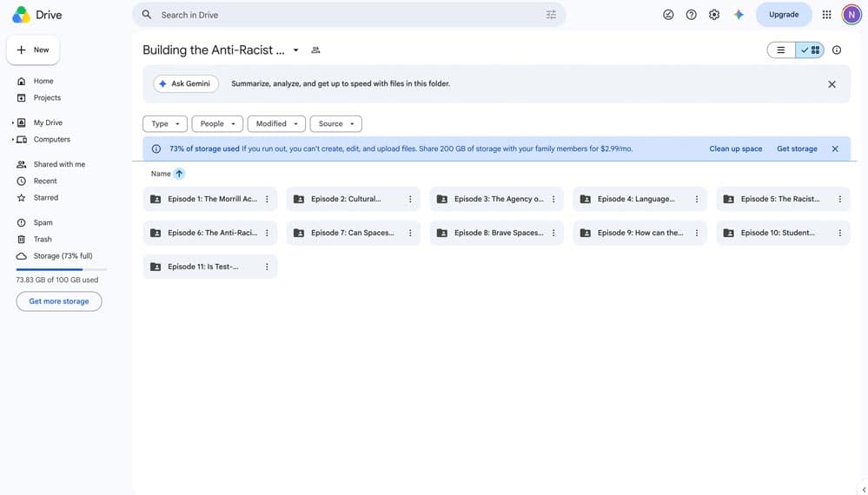
Task: Reverse sort direction arrow next to Name
Action: click(179, 174)
